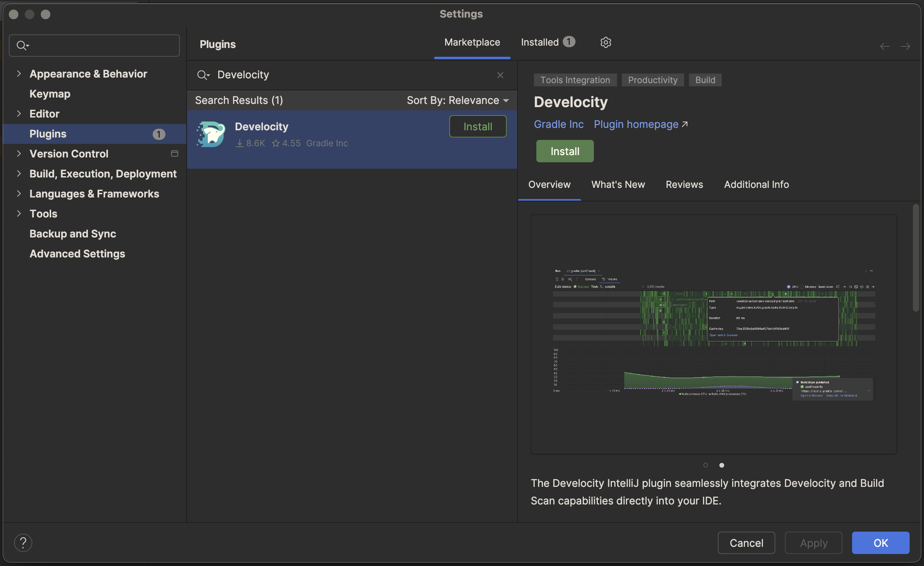The image size is (924, 566).
Task: Expand the Editor settings node
Action: (19, 114)
